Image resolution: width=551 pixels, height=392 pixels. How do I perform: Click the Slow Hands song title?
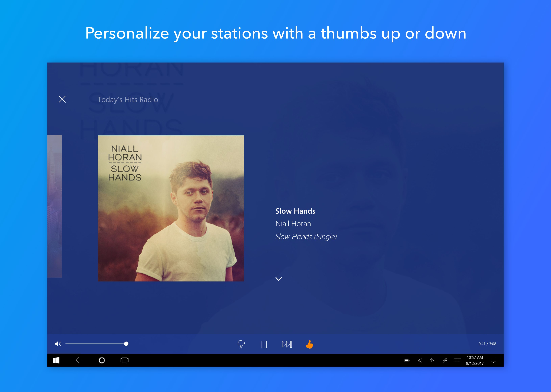pyautogui.click(x=295, y=211)
